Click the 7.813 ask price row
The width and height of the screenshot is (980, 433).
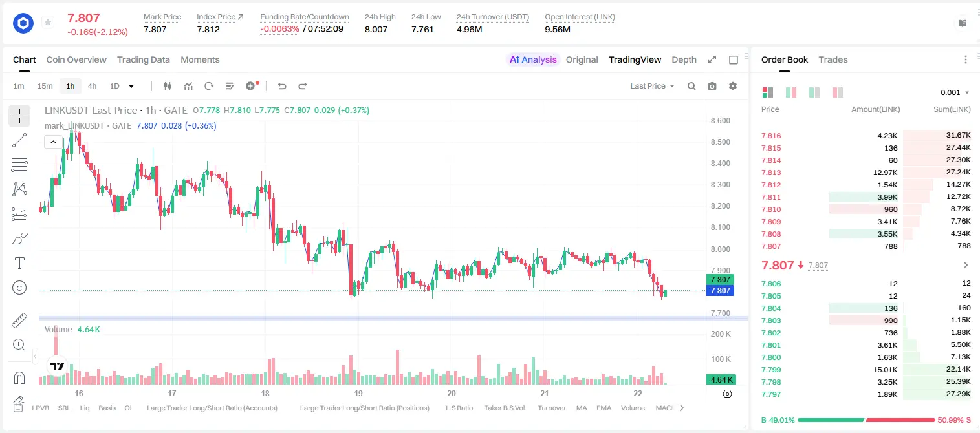point(866,173)
